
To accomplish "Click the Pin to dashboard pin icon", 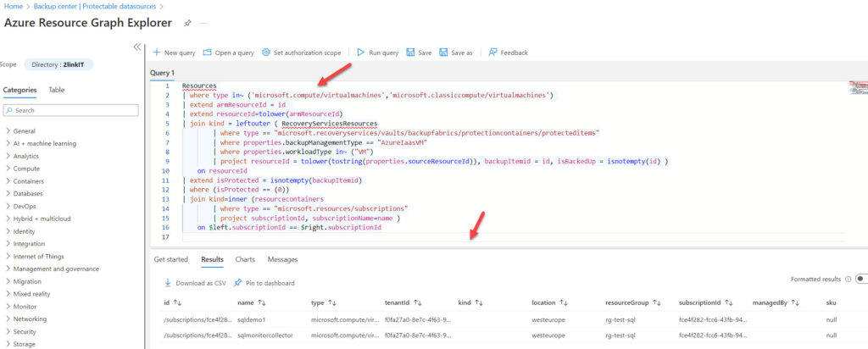I will tap(237, 283).
